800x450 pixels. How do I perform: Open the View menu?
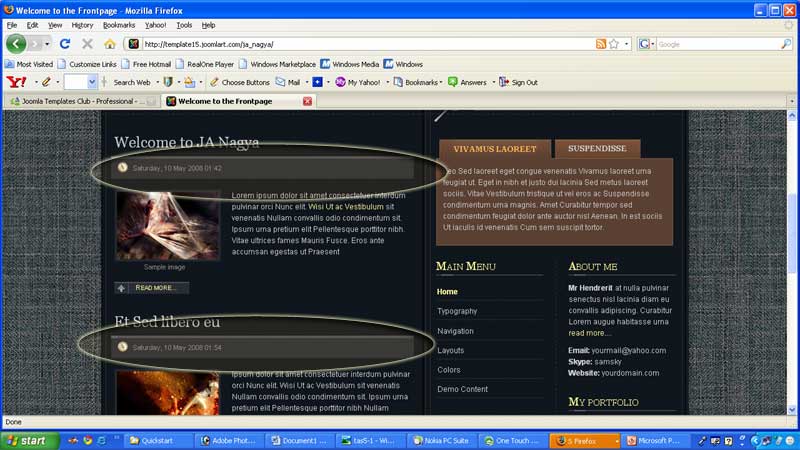[x=55, y=25]
